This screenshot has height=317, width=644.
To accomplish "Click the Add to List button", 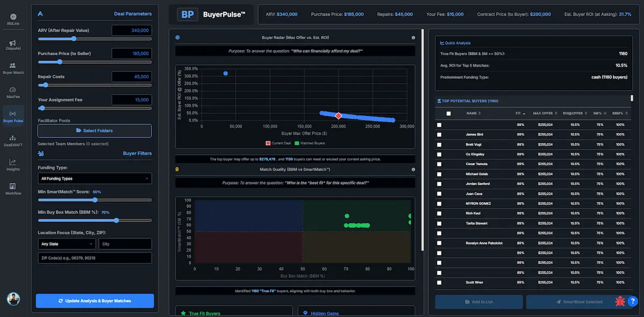I will point(479,301).
